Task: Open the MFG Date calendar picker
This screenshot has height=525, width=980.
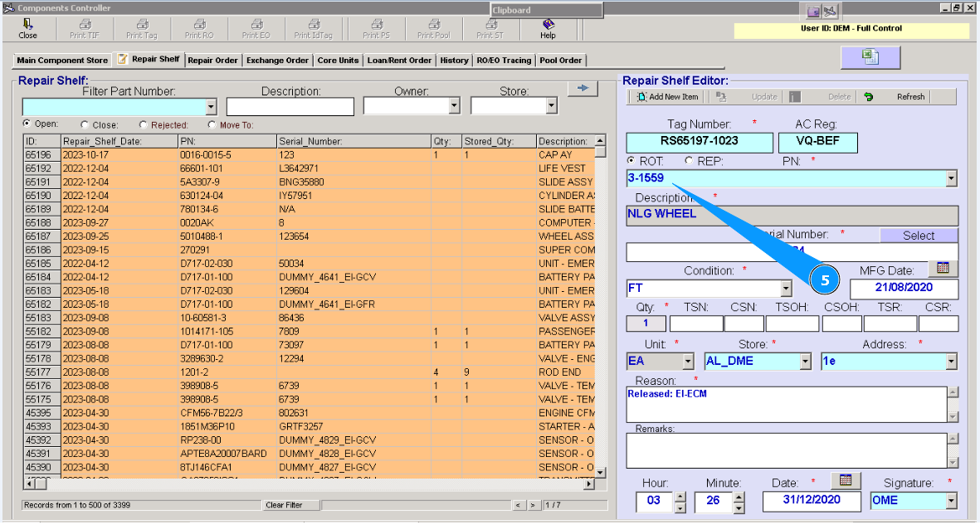Action: pyautogui.click(x=943, y=268)
